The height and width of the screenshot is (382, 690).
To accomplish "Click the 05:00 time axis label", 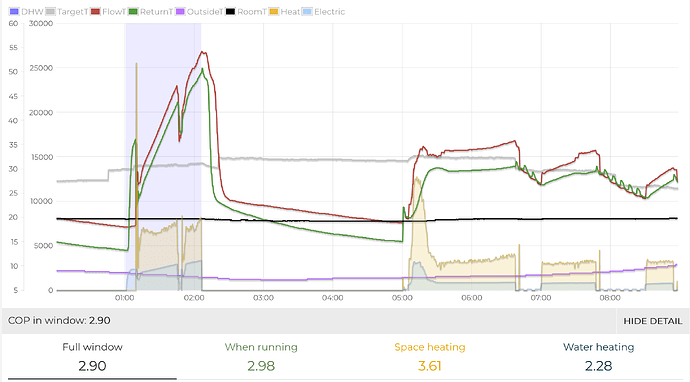I will (x=402, y=298).
